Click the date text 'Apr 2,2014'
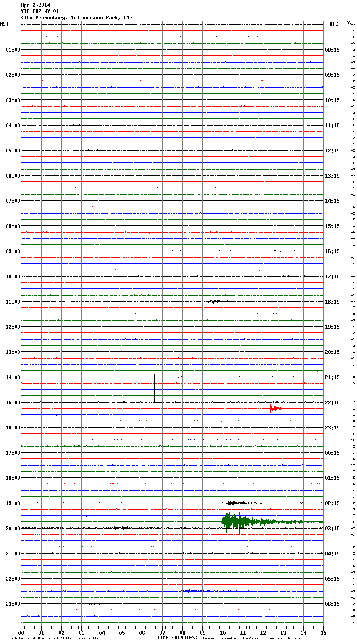Viewport: 357px width, 644px height. coord(35,5)
